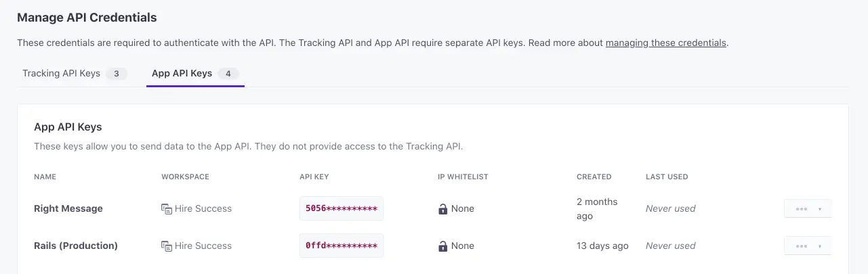Click the 0ffd masked API key

(x=342, y=246)
